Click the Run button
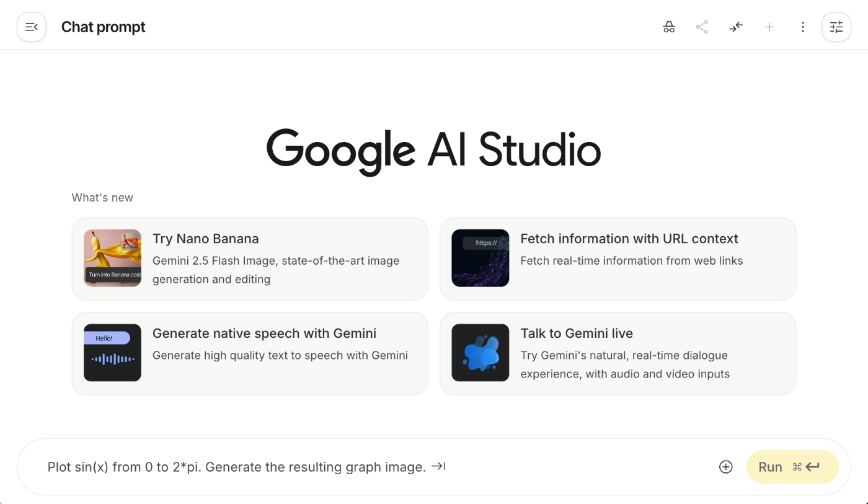Image resolution: width=868 pixels, height=504 pixels. tap(792, 467)
